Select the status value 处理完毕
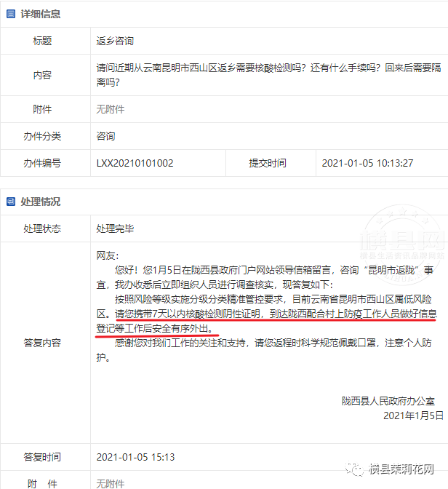Viewport: 448px width, 489px height. coord(115,228)
